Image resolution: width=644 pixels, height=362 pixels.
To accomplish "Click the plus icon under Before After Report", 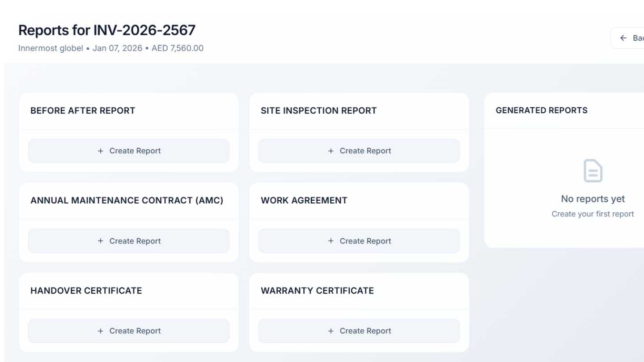I will click(101, 151).
